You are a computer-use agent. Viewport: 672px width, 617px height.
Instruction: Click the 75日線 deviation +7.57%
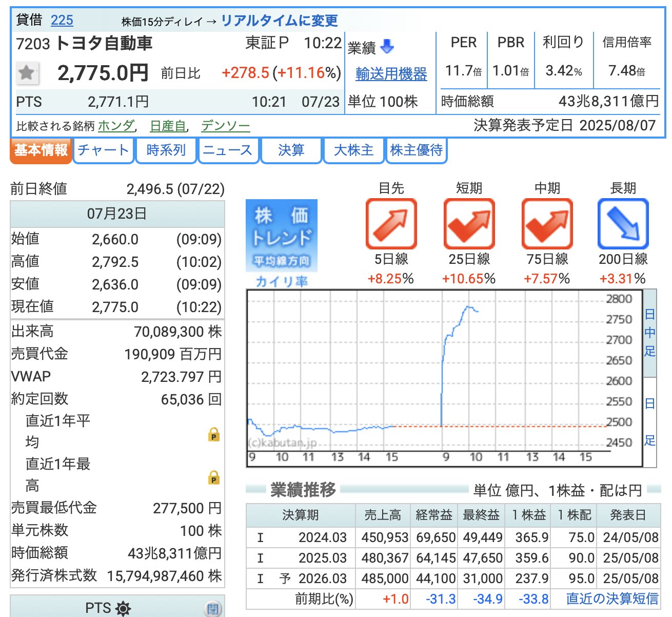click(547, 279)
